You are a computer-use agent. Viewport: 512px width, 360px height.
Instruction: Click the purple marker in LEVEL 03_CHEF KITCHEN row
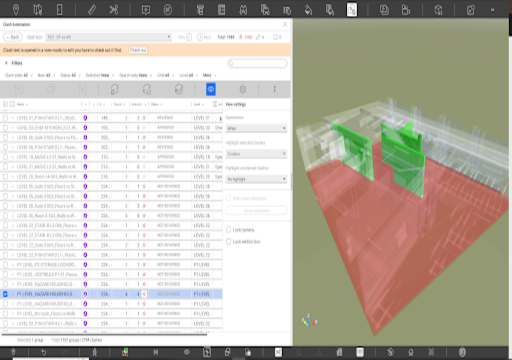(x=85, y=128)
